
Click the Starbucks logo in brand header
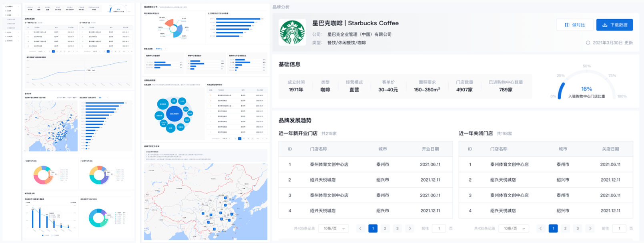click(x=292, y=32)
